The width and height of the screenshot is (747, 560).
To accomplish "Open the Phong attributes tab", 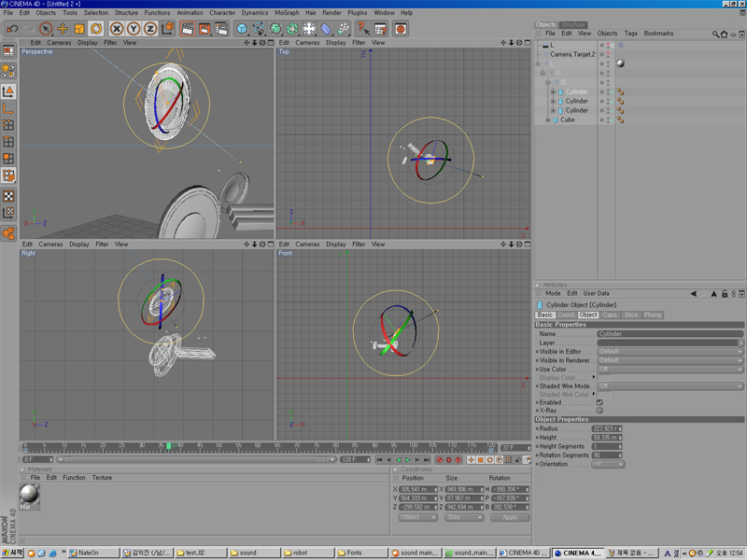I will coord(652,315).
